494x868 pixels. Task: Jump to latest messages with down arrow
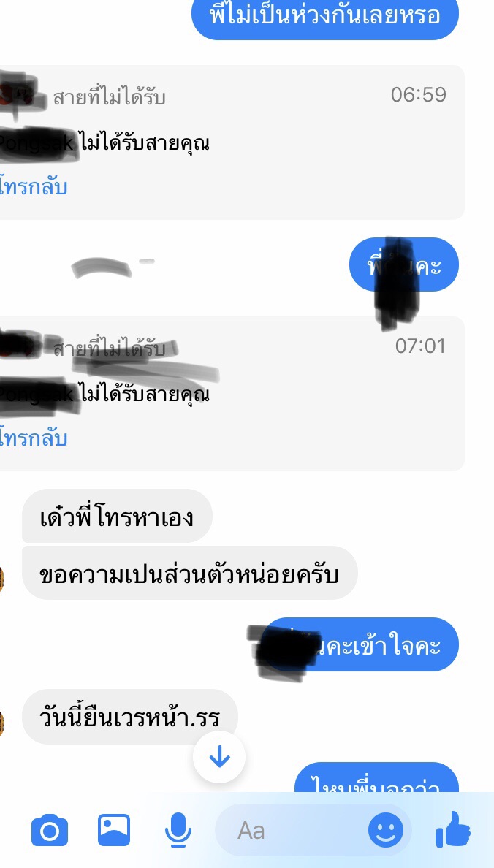coord(219,756)
